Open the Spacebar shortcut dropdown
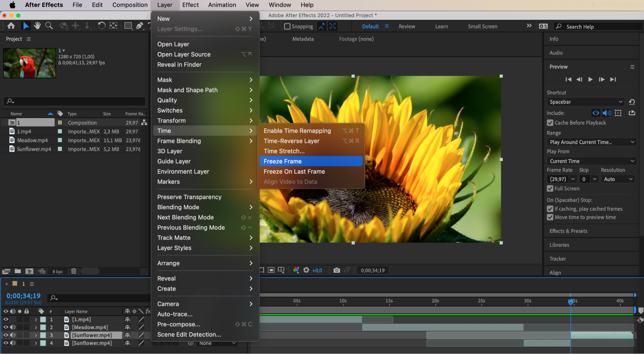This screenshot has width=644, height=354. (585, 102)
